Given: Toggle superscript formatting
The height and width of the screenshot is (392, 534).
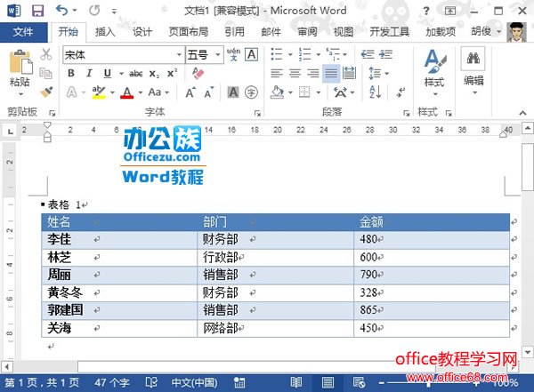Looking at the screenshot, I should coord(172,73).
